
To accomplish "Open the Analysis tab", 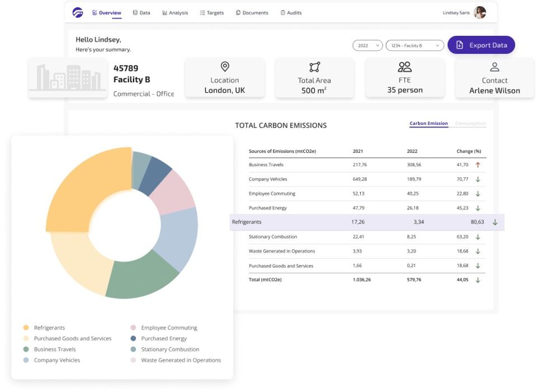I will pyautogui.click(x=175, y=13).
